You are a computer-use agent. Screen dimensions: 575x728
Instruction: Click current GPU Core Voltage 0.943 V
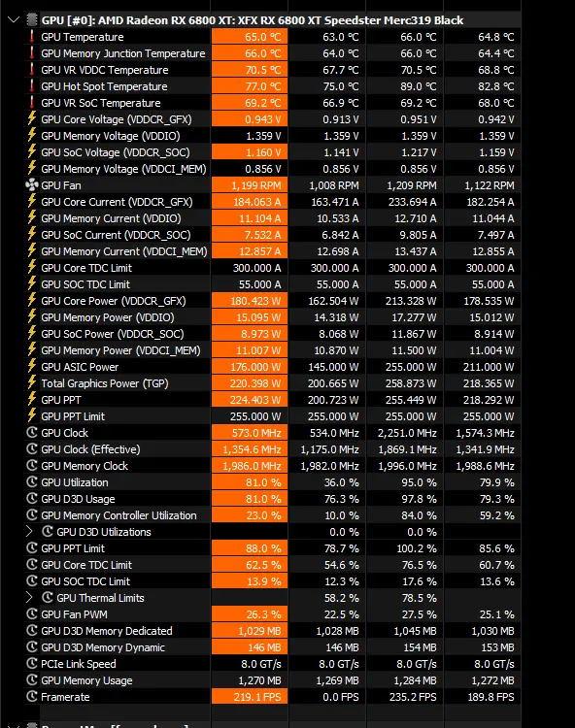(263, 119)
